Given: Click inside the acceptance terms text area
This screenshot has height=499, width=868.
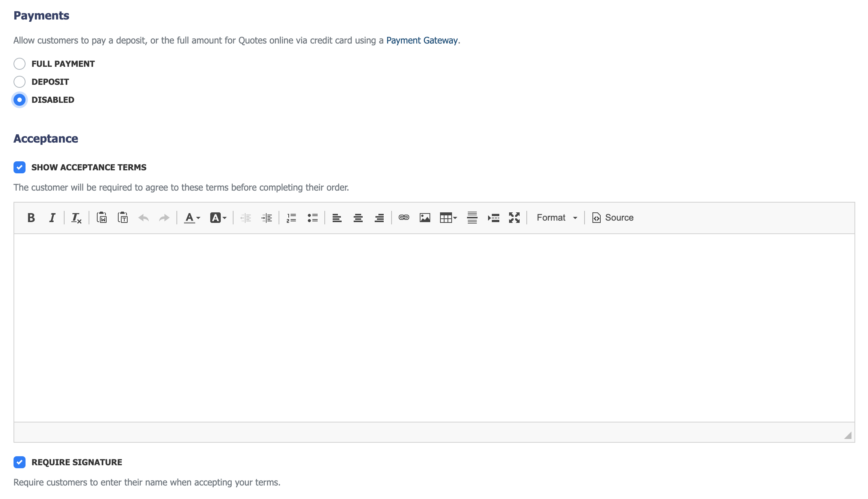Looking at the screenshot, I should pos(434,328).
